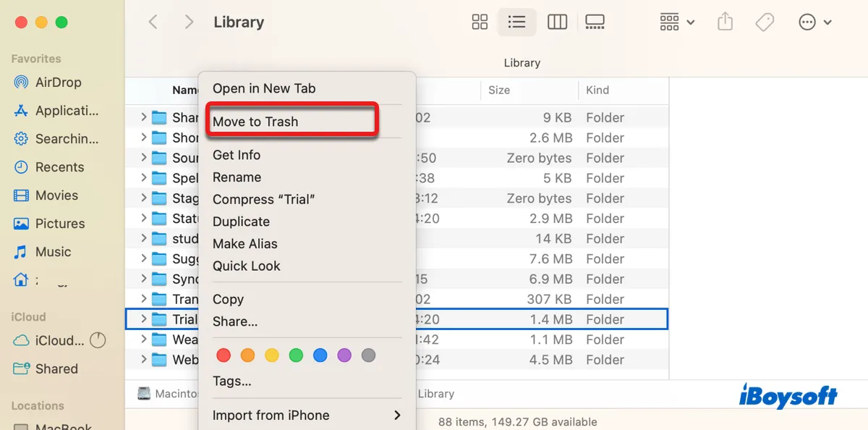
Task: Open the group-by options dropdown
Action: (677, 22)
